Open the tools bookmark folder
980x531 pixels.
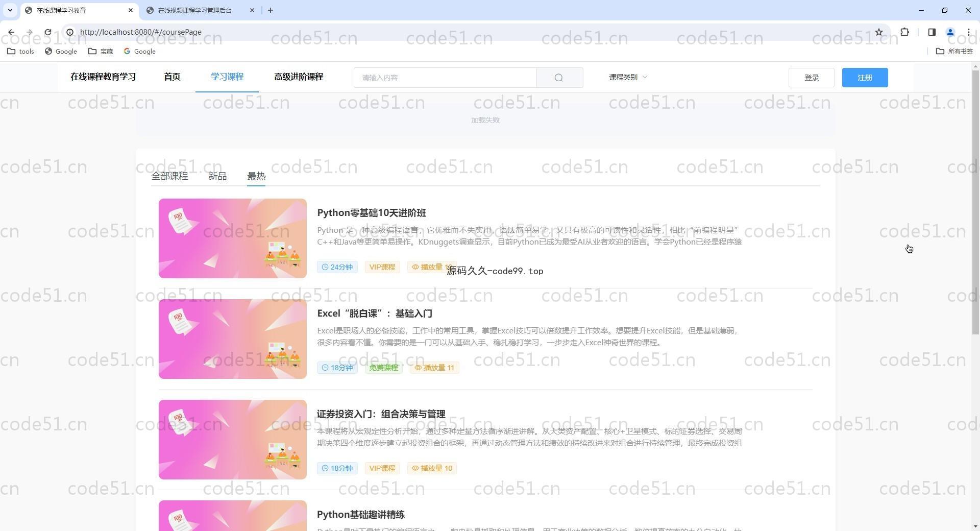(x=21, y=51)
